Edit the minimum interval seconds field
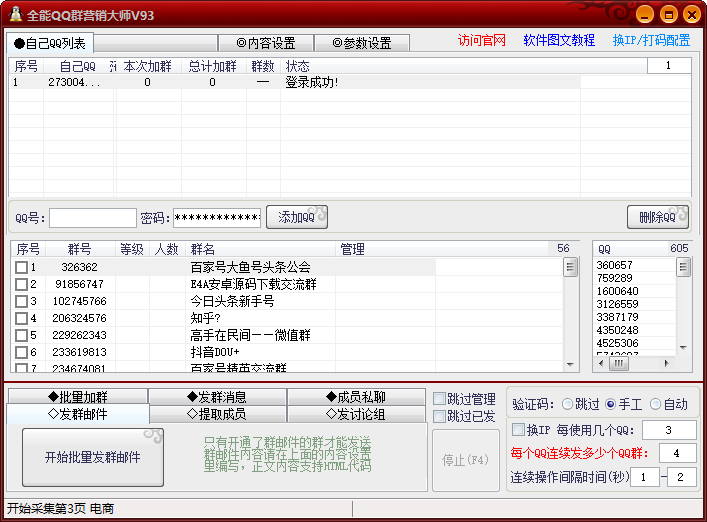The image size is (707, 522). pyautogui.click(x=645, y=477)
